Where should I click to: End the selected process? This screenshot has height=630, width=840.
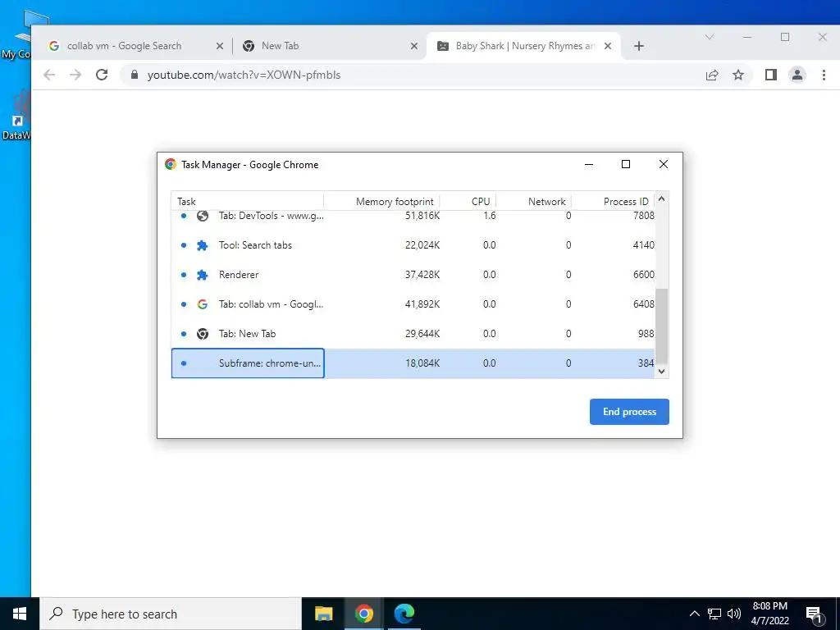[629, 412]
